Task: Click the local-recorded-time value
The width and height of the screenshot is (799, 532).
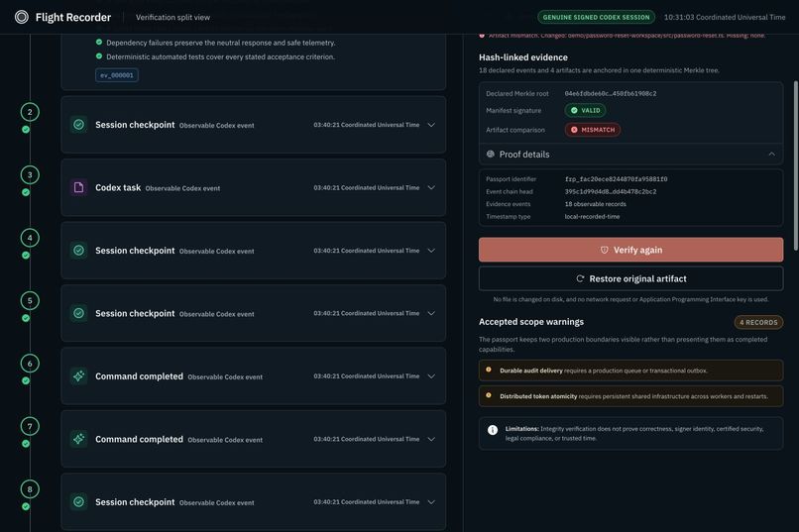Action: click(x=592, y=216)
